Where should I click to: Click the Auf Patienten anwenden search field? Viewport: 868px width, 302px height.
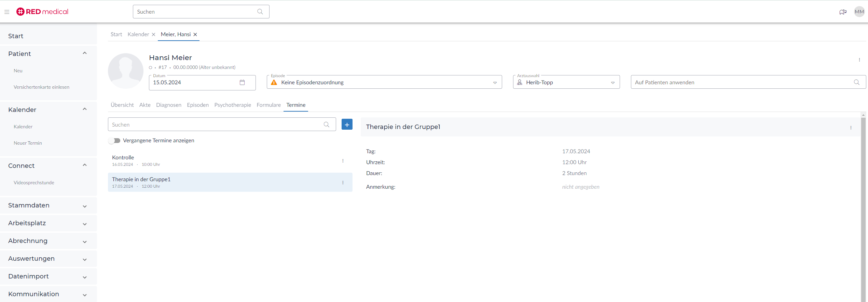coord(741,83)
